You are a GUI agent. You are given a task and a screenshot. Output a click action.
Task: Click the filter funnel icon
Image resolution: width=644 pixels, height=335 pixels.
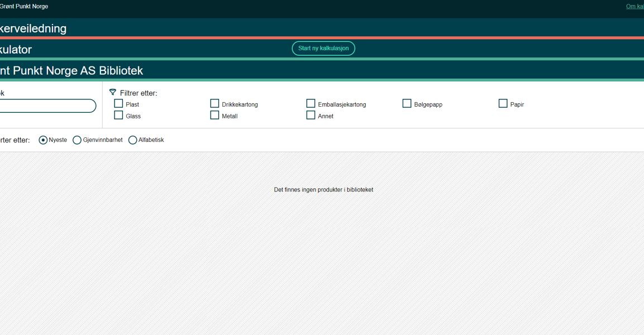tap(112, 92)
